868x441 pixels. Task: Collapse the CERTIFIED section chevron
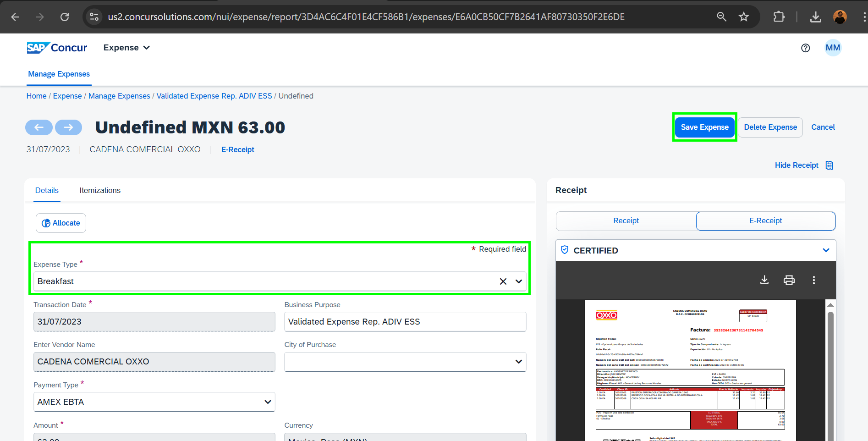826,250
